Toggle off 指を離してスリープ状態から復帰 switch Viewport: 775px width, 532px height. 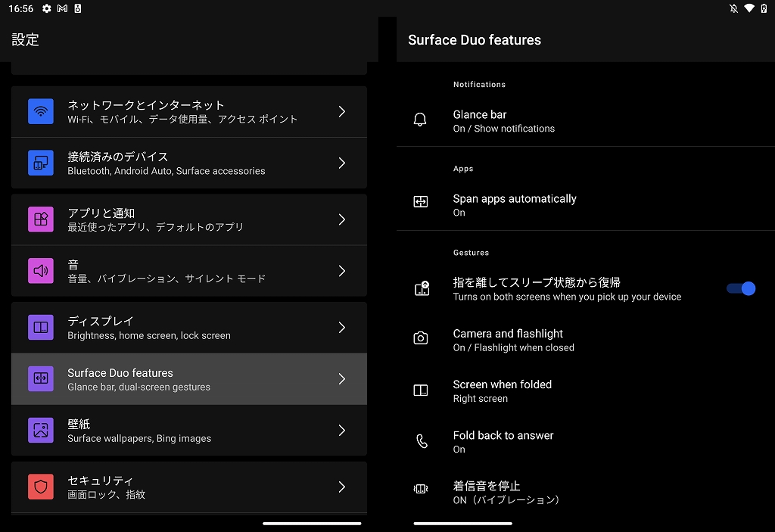click(741, 289)
